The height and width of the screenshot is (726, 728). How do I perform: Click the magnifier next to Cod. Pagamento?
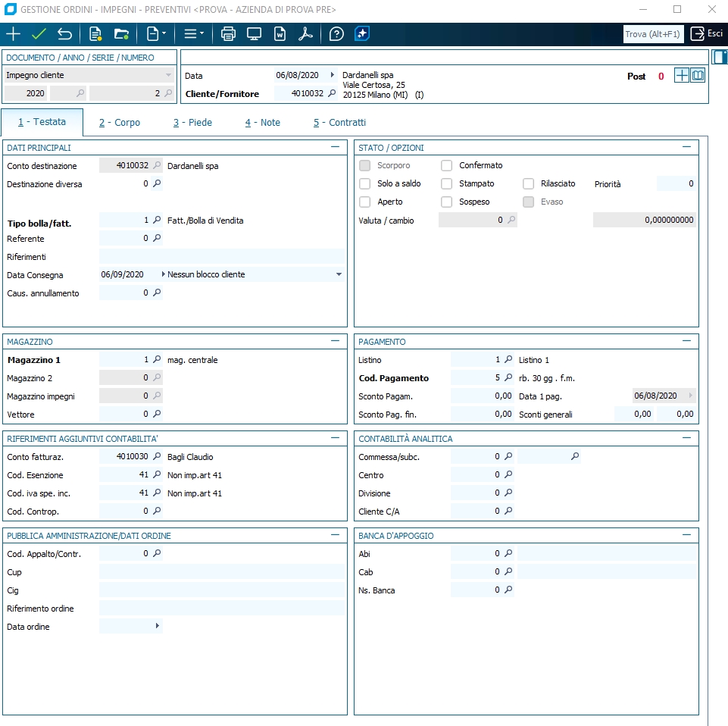point(509,378)
